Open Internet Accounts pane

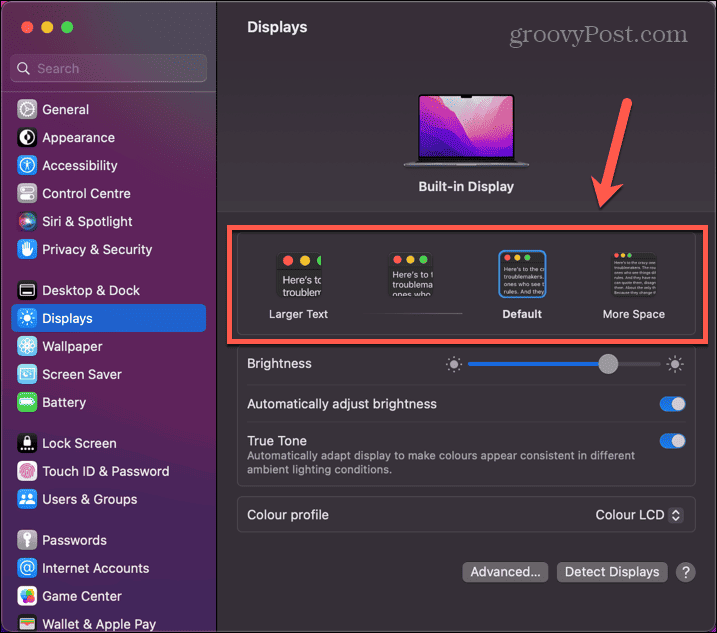coord(108,568)
